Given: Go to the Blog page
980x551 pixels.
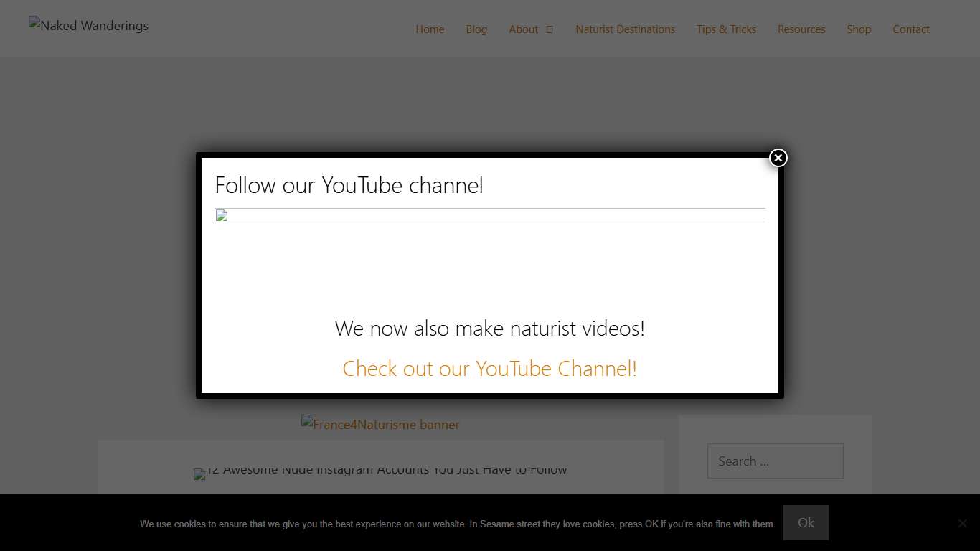Looking at the screenshot, I should pos(476,29).
